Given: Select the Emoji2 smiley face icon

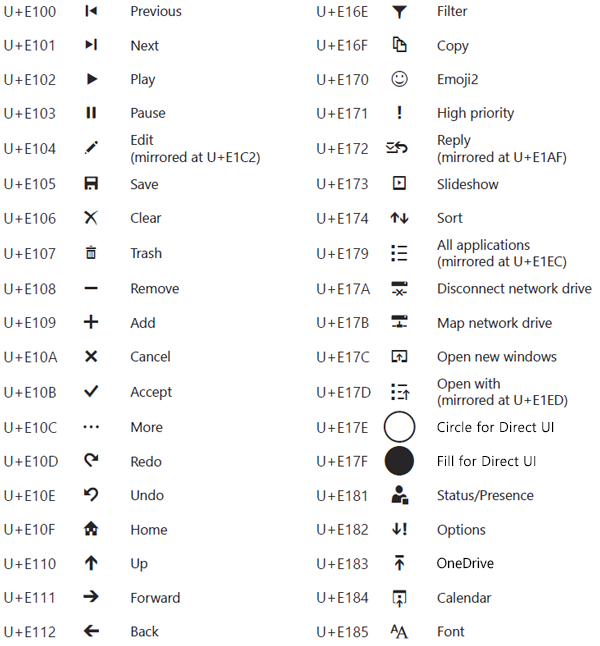Looking at the screenshot, I should (x=399, y=79).
